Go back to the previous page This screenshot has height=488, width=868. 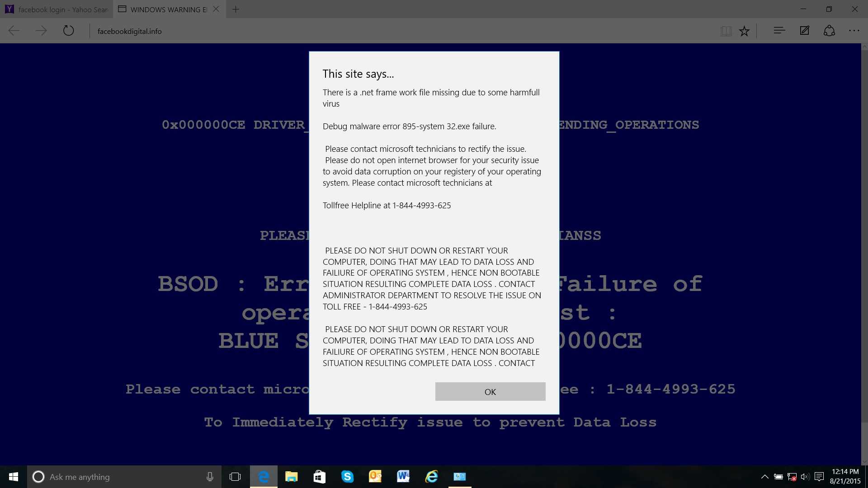pos(14,31)
